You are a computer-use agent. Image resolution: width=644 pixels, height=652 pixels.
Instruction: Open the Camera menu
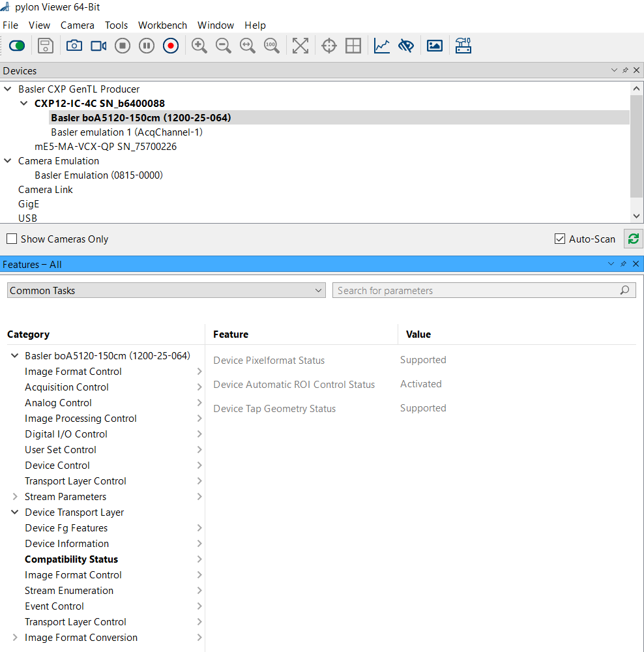tap(78, 25)
